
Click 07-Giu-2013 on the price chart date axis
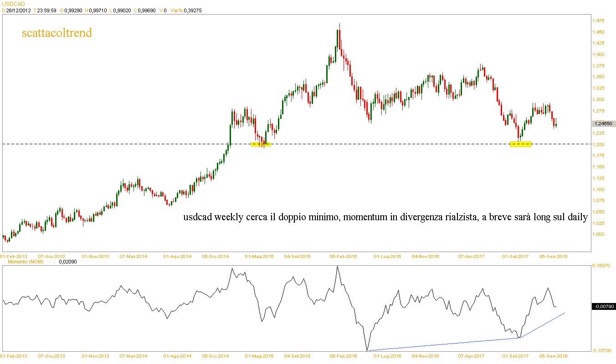pyautogui.click(x=51, y=256)
